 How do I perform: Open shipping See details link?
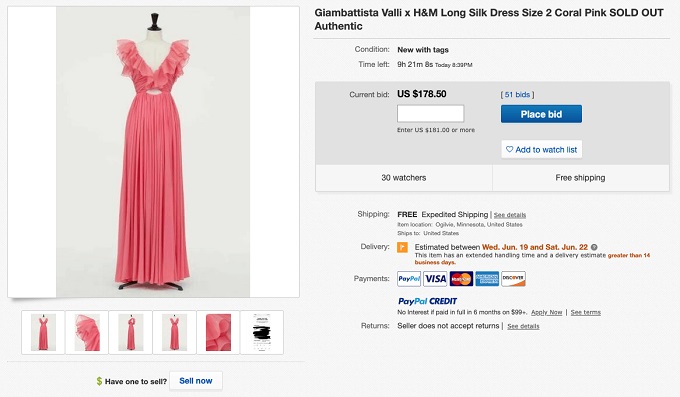[x=510, y=215]
